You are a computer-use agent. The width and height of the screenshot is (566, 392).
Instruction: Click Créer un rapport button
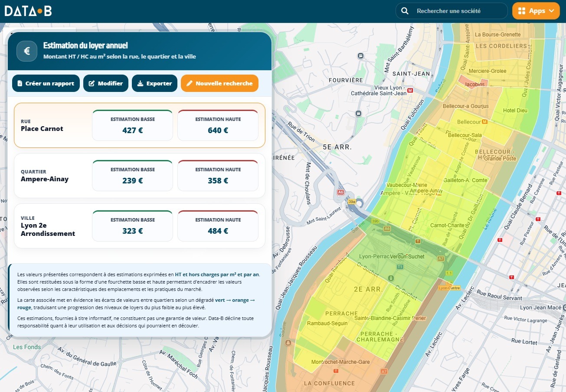click(46, 83)
